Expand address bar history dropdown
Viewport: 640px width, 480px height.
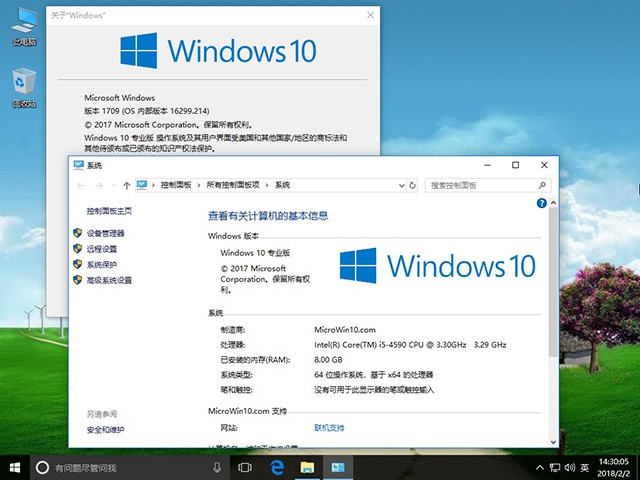401,186
